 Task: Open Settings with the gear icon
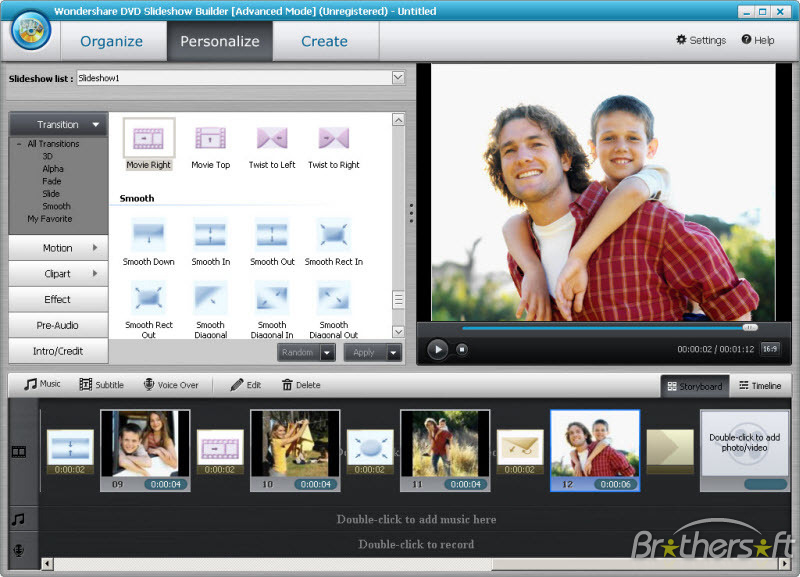pos(701,40)
